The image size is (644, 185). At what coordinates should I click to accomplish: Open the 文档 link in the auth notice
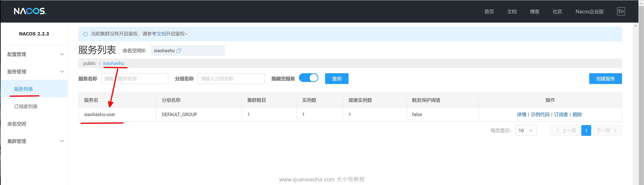click(161, 34)
